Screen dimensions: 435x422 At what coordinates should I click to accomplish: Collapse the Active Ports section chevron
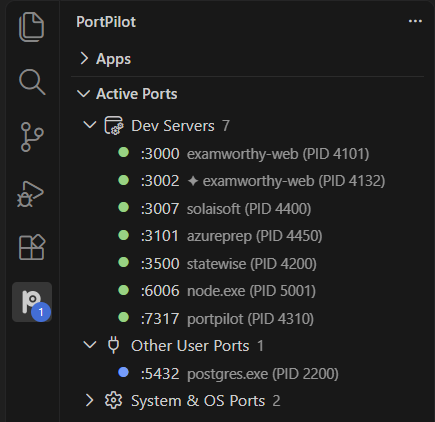click(83, 94)
